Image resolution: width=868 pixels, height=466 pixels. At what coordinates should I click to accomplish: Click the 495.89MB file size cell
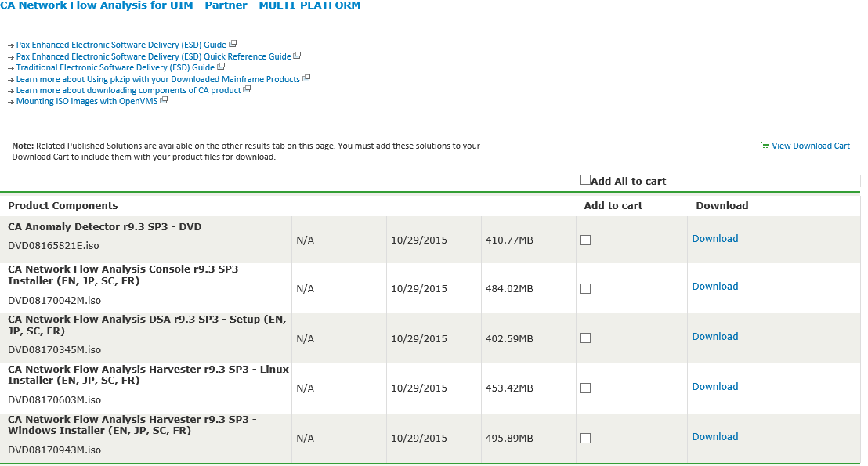[509, 439]
